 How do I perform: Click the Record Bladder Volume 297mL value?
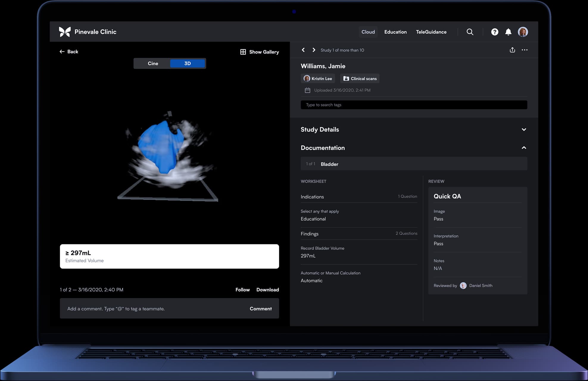click(x=308, y=256)
